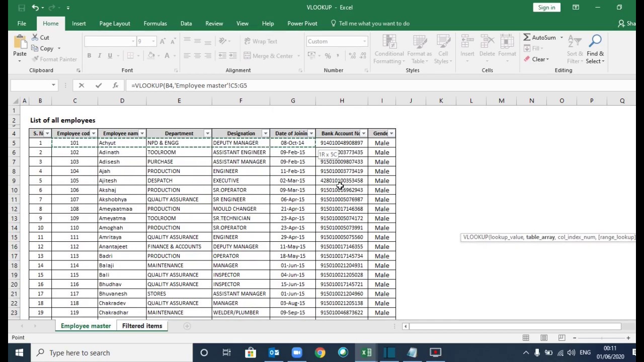Switch to the Insert ribbon tab
644x362 pixels.
click(79, 23)
